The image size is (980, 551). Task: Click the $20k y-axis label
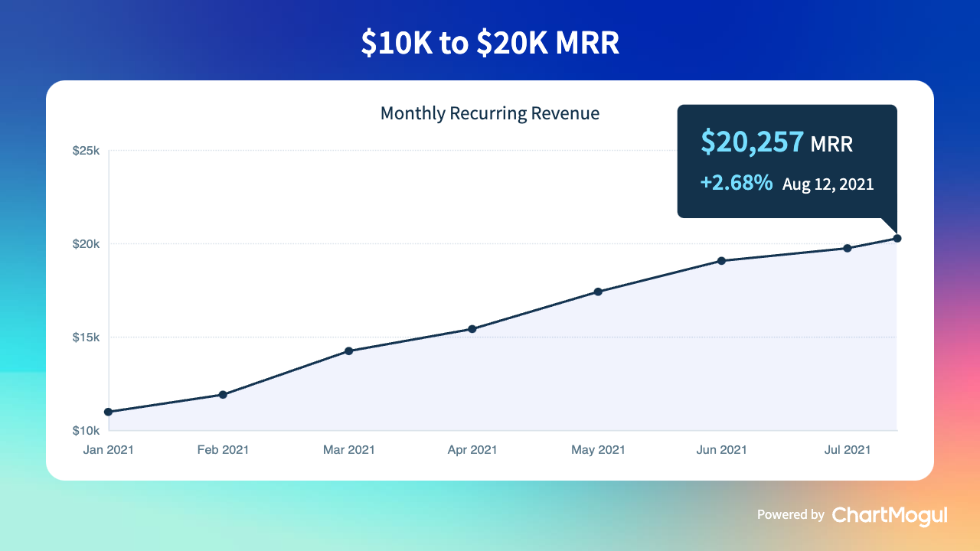coord(86,244)
